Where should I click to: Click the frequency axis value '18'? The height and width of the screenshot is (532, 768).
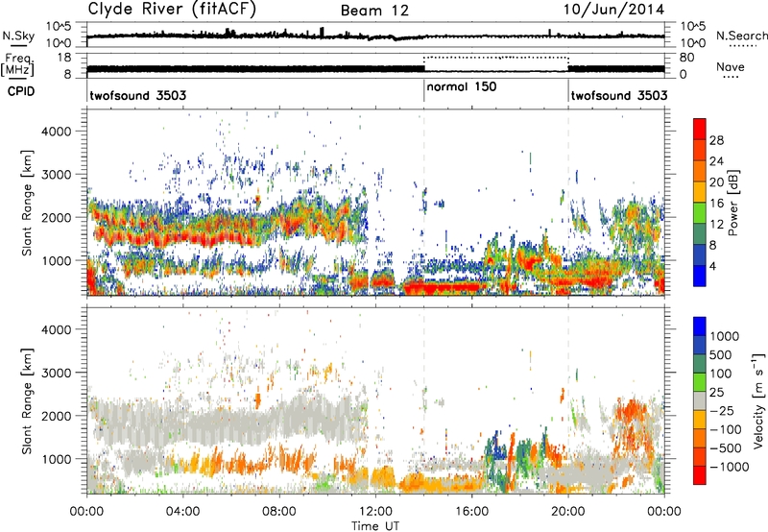[x=64, y=58]
